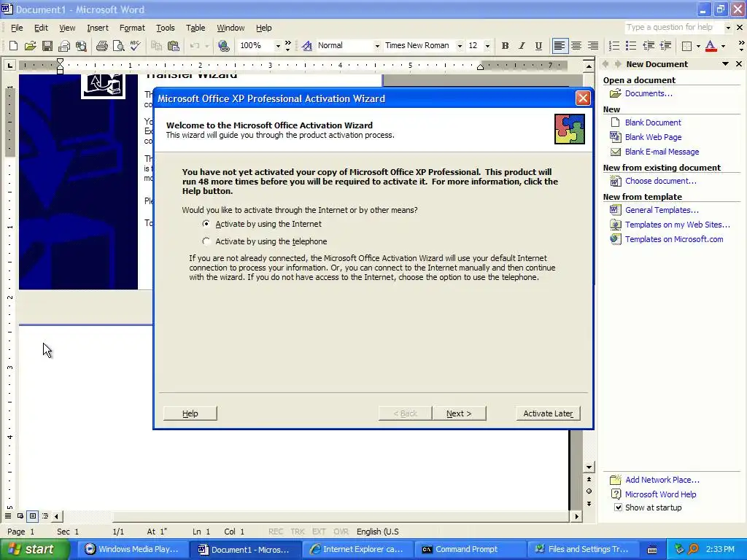Viewport: 747px width, 560px height.
Task: Click the Activate Later button
Action: (548, 413)
